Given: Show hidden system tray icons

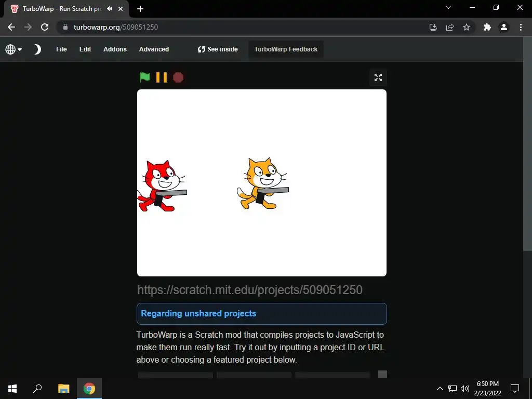Looking at the screenshot, I should pyautogui.click(x=440, y=389).
